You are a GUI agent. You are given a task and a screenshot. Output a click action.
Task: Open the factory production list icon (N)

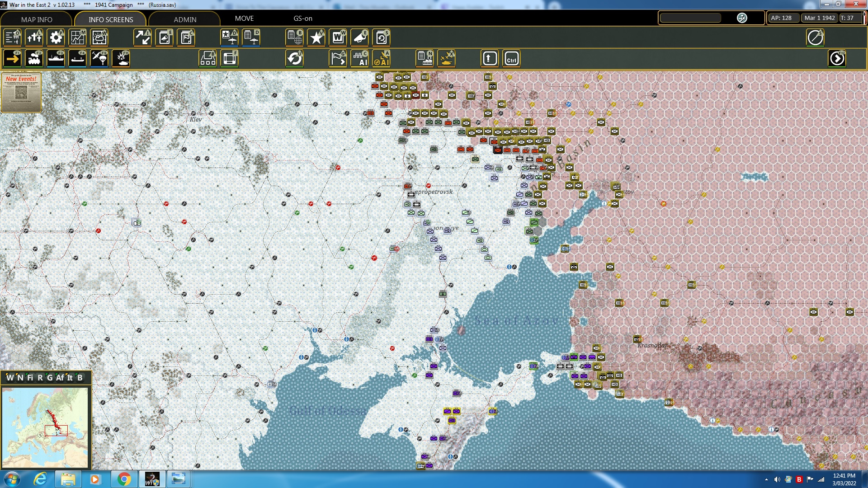(x=425, y=59)
